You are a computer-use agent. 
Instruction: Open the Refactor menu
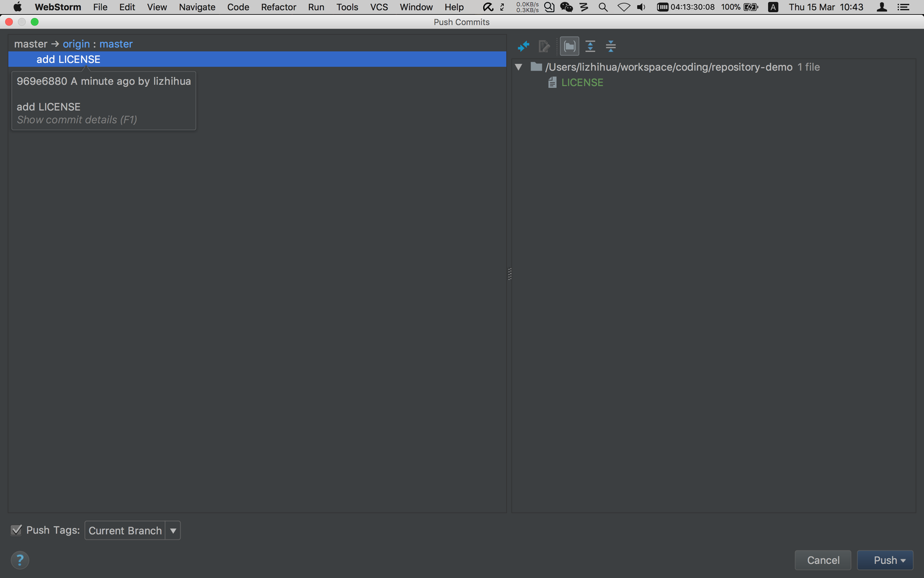(278, 7)
